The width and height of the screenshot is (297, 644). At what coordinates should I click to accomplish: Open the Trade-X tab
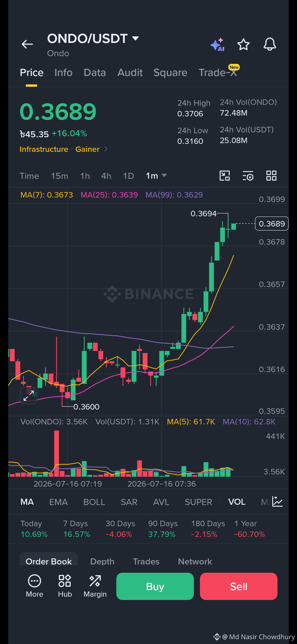pyautogui.click(x=218, y=73)
